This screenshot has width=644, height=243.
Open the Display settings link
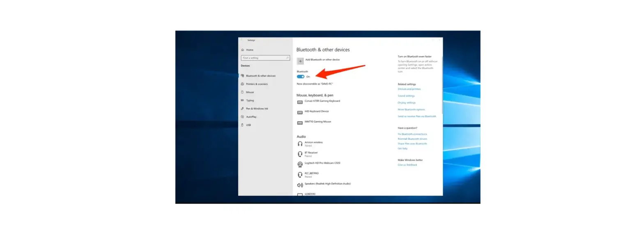tap(407, 102)
